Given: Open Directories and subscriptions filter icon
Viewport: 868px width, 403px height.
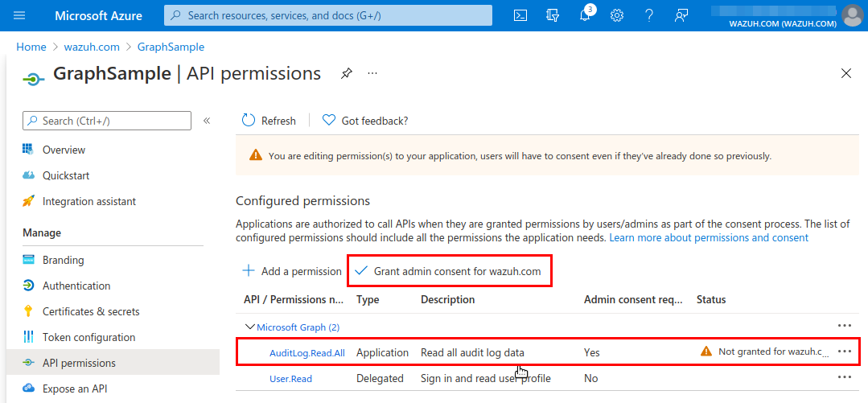Looking at the screenshot, I should point(553,15).
